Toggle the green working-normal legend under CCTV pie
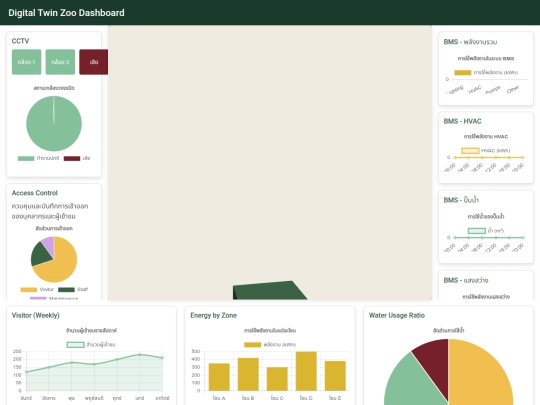Screen dimensions: 540x405 pyautogui.click(x=38, y=158)
